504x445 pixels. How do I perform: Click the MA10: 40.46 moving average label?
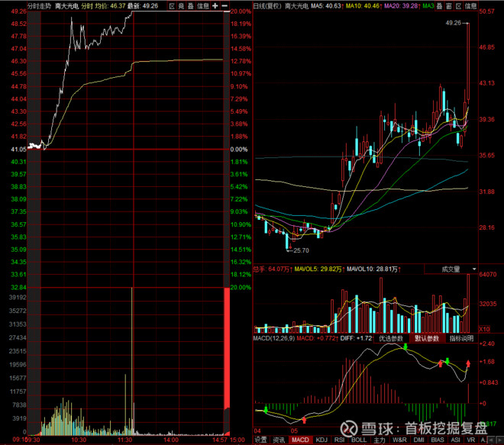[x=364, y=6]
